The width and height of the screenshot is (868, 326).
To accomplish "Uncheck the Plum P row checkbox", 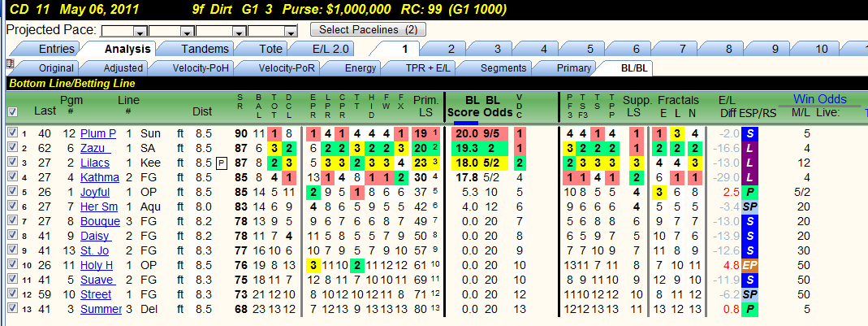I will coord(13,133).
